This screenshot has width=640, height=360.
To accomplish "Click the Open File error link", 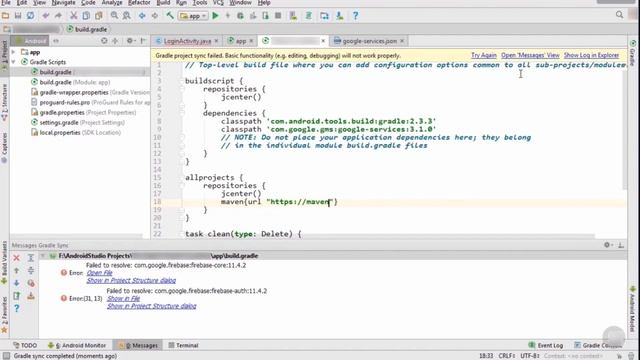I will coord(100,273).
